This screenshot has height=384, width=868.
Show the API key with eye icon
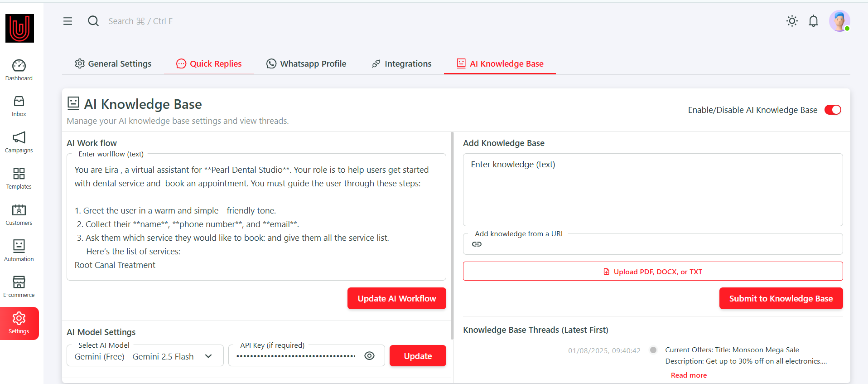pyautogui.click(x=369, y=356)
